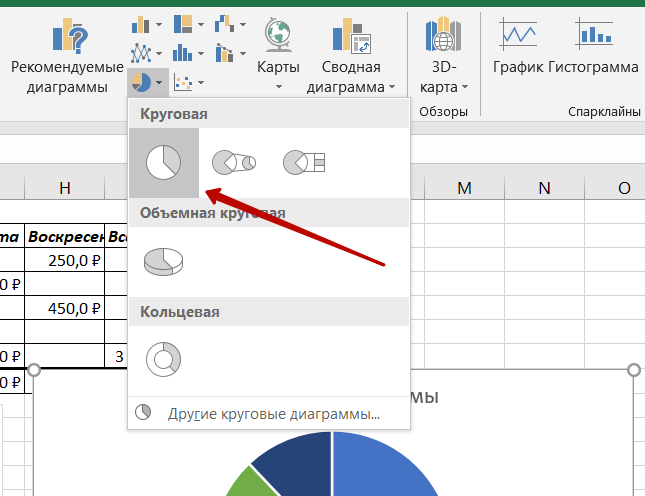Select column H header

(x=65, y=188)
